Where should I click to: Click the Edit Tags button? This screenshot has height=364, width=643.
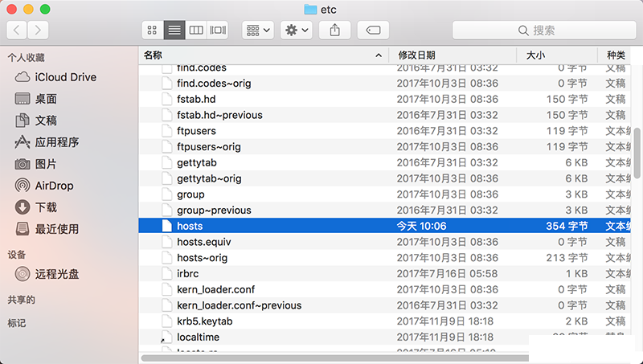coord(373,30)
